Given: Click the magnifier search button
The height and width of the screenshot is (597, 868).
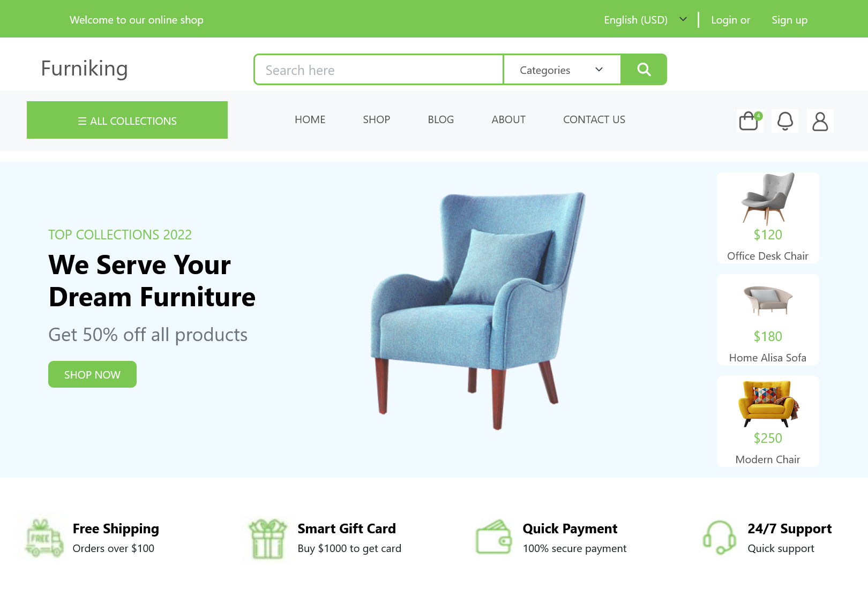Looking at the screenshot, I should point(643,69).
